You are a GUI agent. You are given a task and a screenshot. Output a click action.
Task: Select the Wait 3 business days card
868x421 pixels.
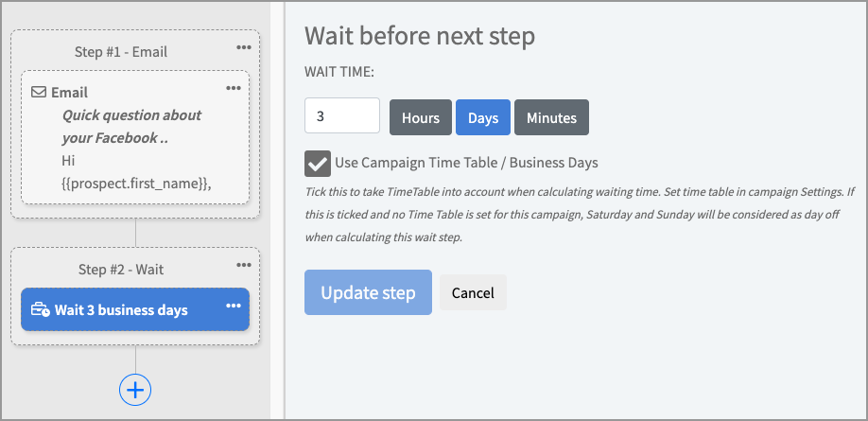point(121,310)
